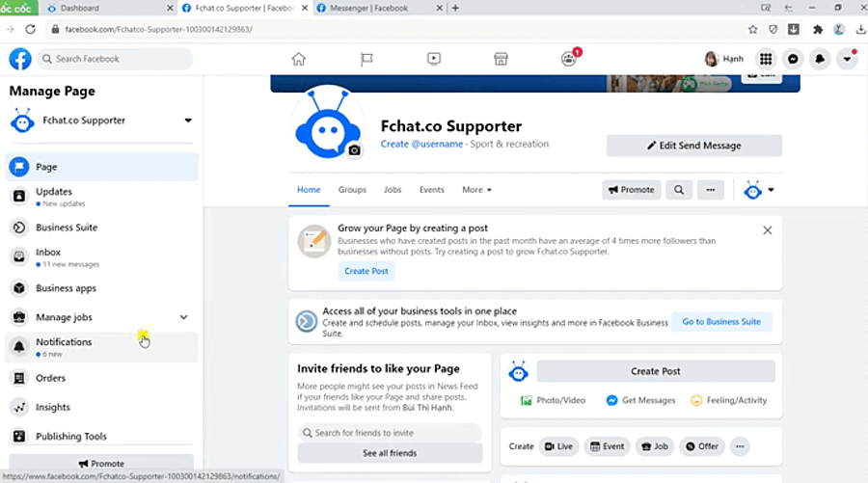Viewport: 868px width, 483px height.
Task: Click the camera icon on profile picture
Action: coord(354,150)
